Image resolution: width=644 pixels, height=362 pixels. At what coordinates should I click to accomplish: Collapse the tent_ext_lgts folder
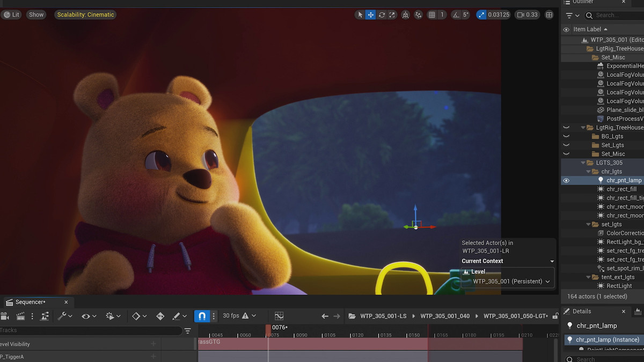coord(589,277)
